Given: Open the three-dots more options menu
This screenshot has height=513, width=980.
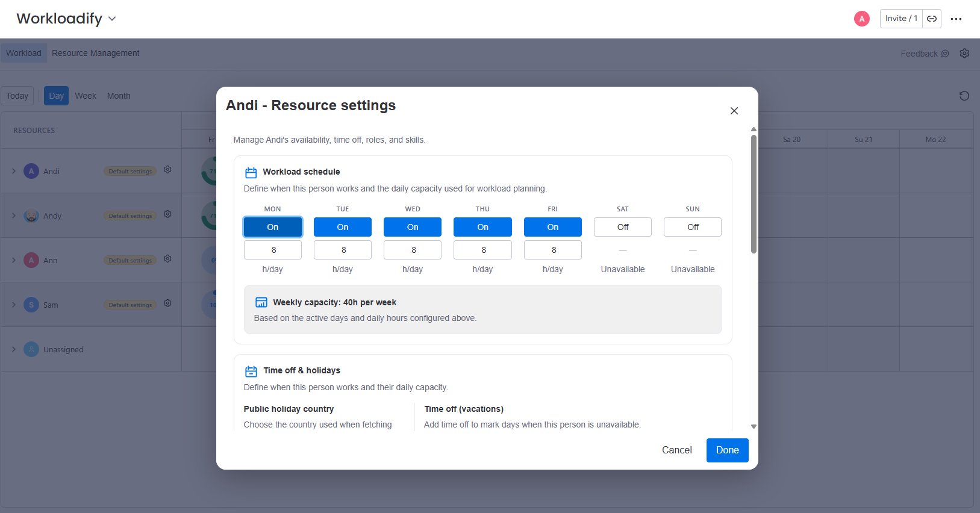Looking at the screenshot, I should [x=956, y=19].
